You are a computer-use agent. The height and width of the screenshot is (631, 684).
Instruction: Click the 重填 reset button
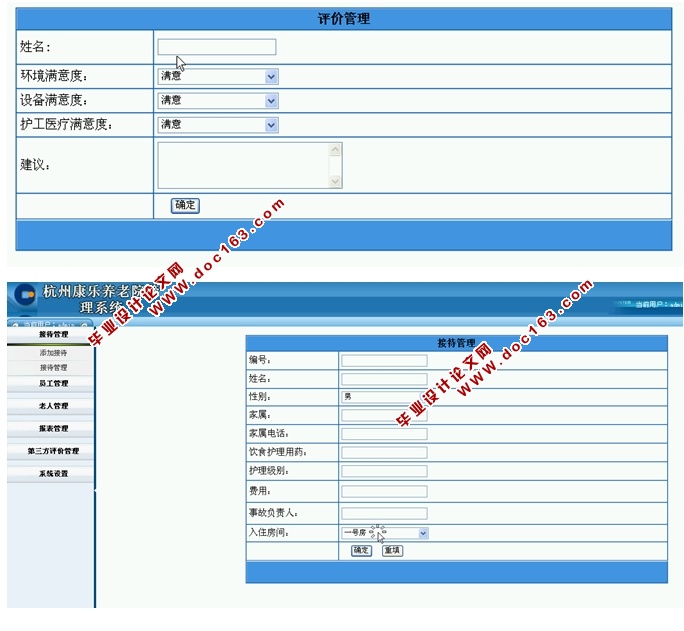[x=392, y=551]
